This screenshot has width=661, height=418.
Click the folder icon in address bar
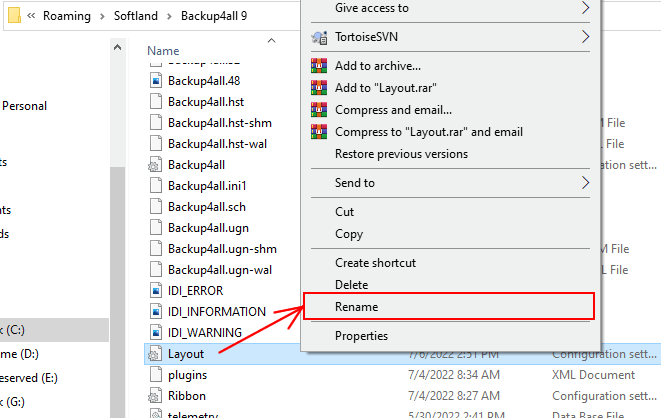click(x=14, y=16)
